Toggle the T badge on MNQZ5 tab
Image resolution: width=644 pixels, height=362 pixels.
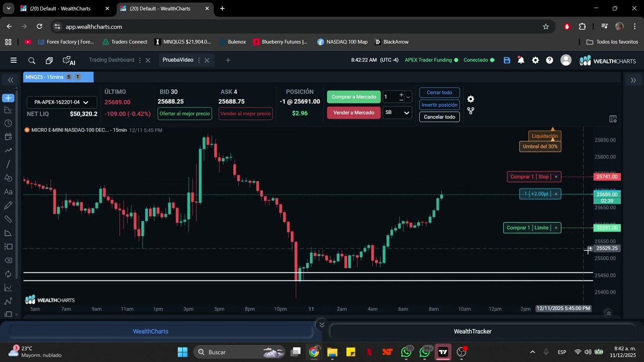point(78,77)
